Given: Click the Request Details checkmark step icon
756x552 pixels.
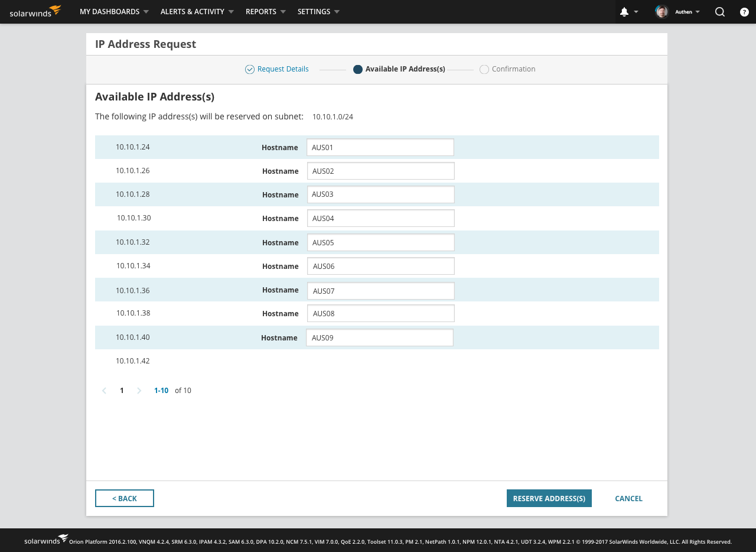Looking at the screenshot, I should pos(250,69).
